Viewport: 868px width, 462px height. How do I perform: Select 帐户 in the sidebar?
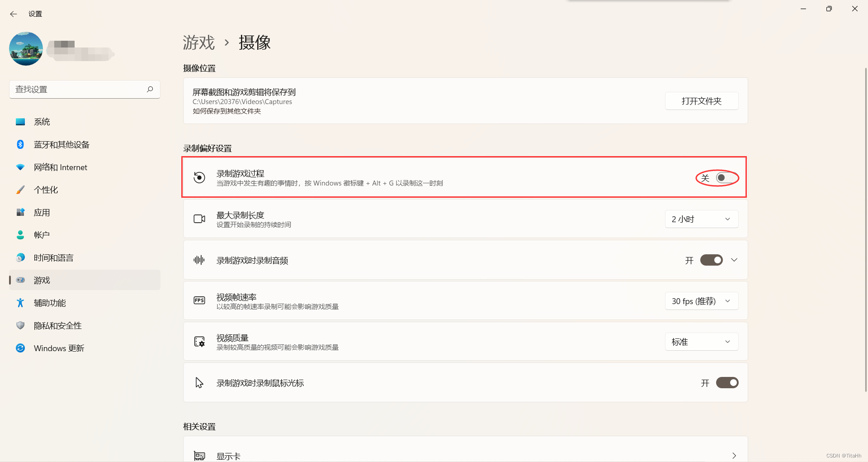(x=85, y=235)
